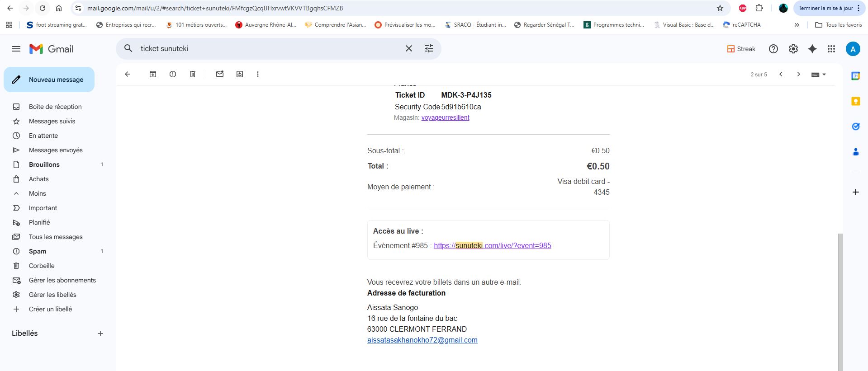Open the sunuteki live event link
868x371 pixels.
[492, 245]
